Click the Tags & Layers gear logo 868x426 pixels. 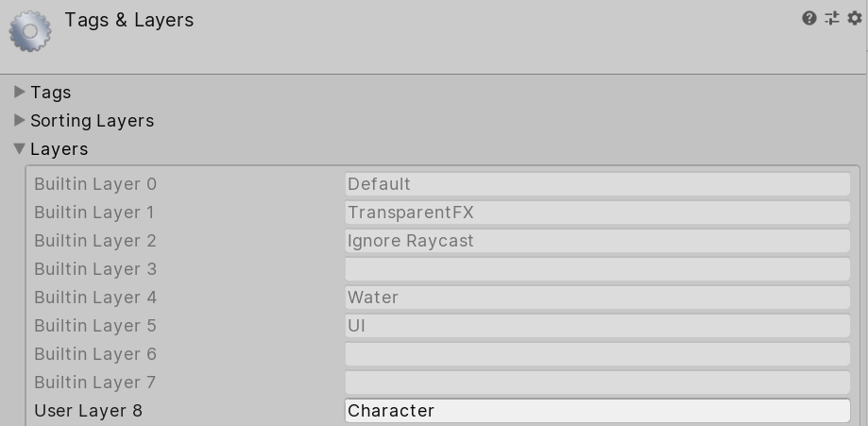click(30, 31)
